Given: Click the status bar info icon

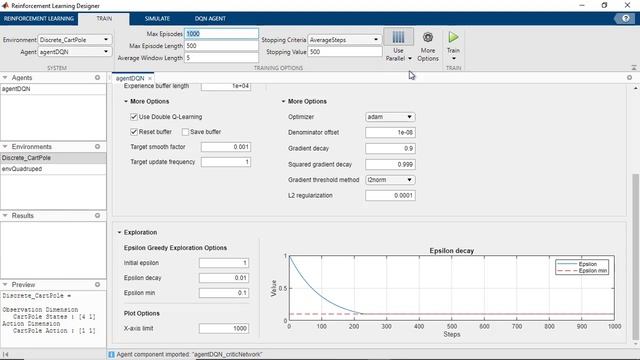Looking at the screenshot, I should (111, 354).
